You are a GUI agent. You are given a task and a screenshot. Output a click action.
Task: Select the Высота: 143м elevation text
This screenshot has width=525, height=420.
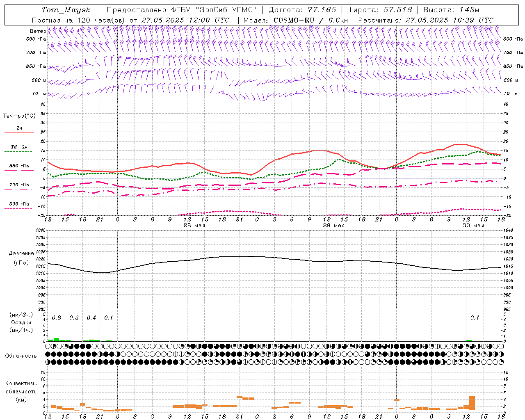click(x=451, y=10)
